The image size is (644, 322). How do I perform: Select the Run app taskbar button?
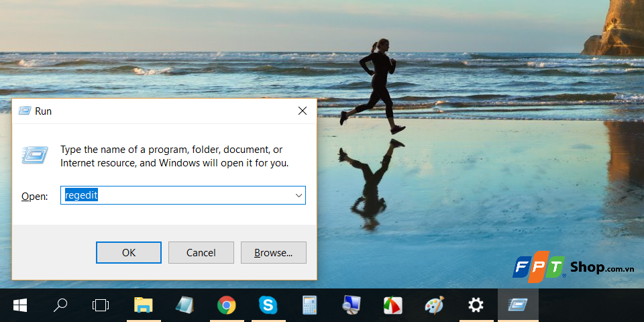[x=517, y=306]
